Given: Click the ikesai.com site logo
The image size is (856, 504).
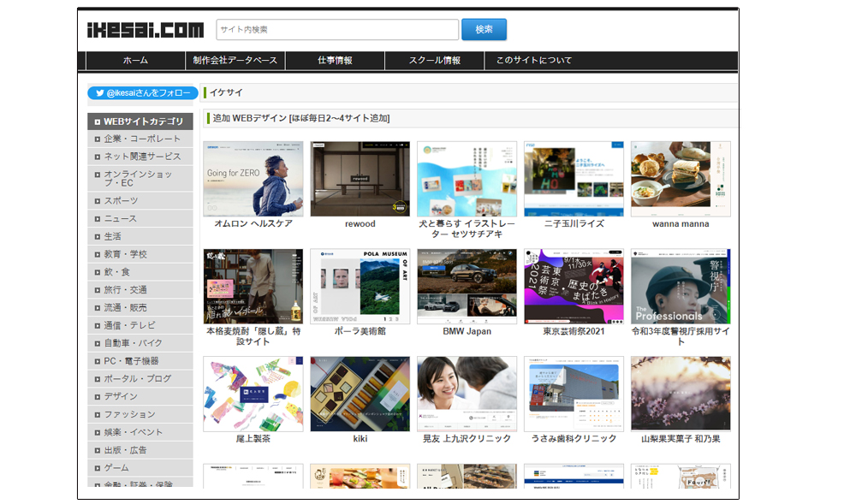Looking at the screenshot, I should [x=146, y=30].
